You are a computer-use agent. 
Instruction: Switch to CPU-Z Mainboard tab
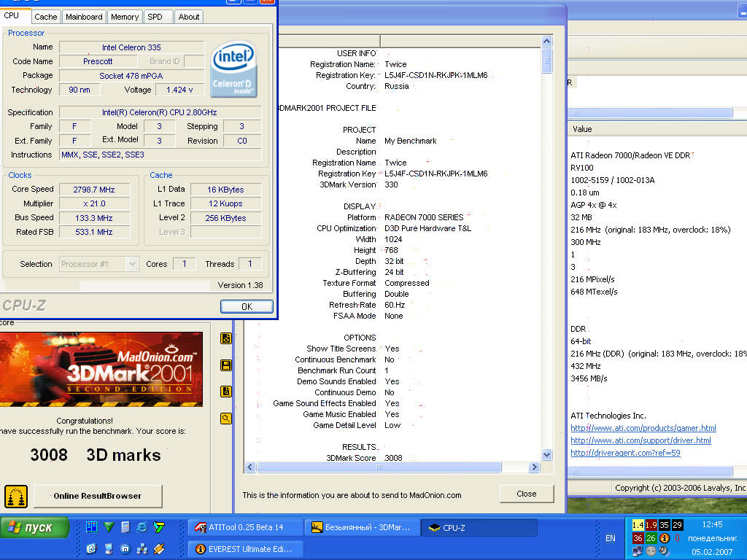[x=84, y=17]
